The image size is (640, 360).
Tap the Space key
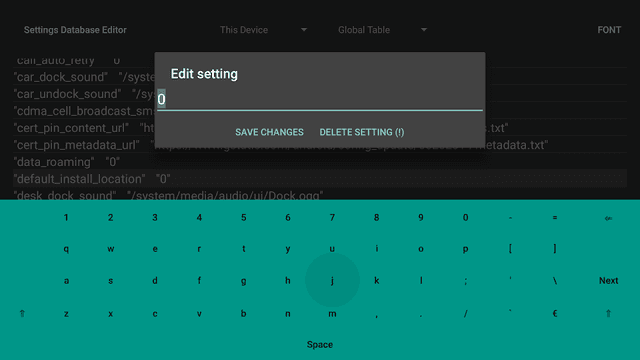coord(320,344)
